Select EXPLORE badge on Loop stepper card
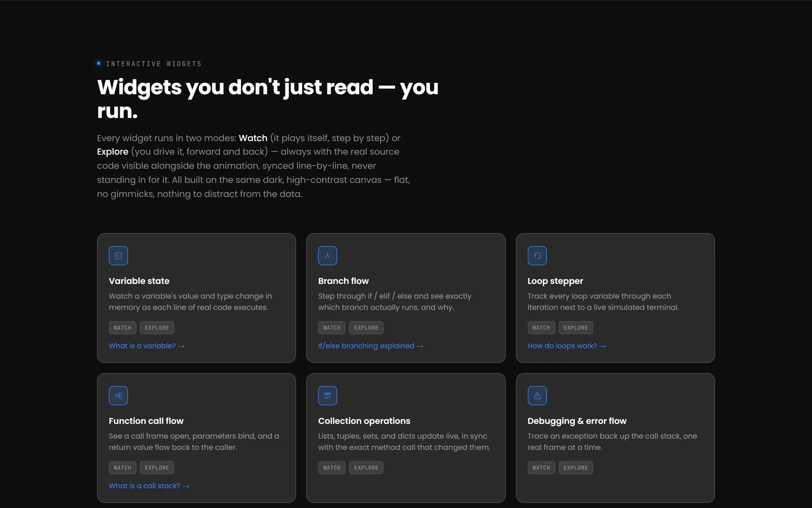 click(576, 328)
